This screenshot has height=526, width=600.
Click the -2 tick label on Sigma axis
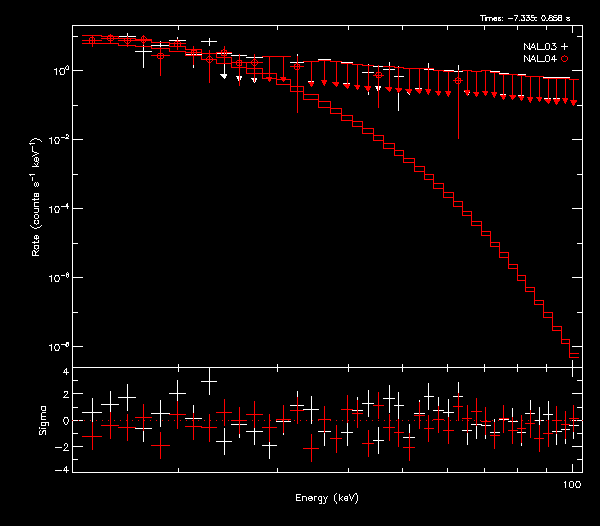63,446
